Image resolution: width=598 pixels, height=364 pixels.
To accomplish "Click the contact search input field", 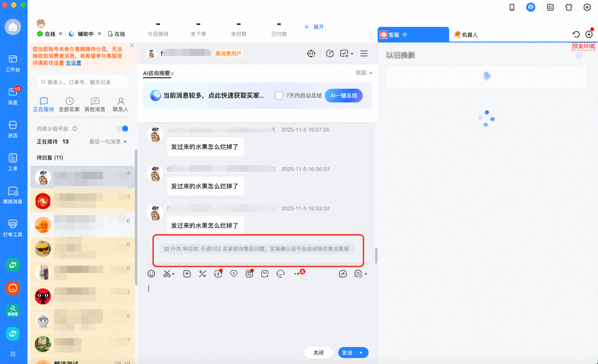I will tap(83, 82).
